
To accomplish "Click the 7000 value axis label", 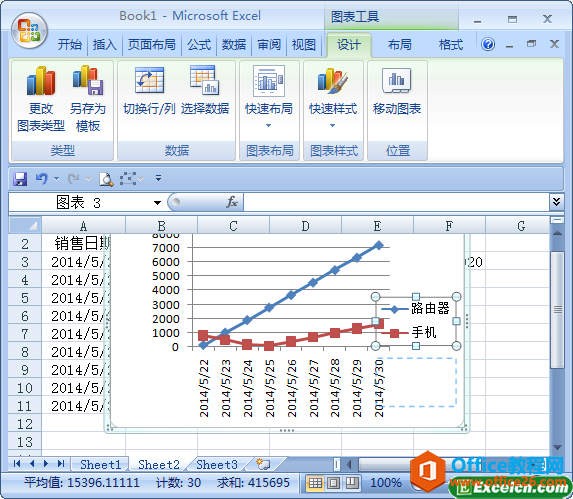I will (x=166, y=248).
